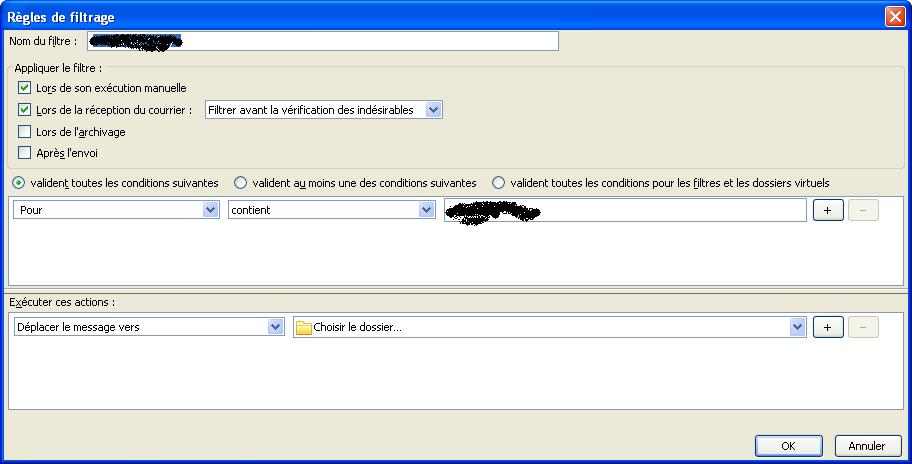Select valident toutes les conditions suivantes
This screenshot has width=912, height=464.
click(19, 183)
